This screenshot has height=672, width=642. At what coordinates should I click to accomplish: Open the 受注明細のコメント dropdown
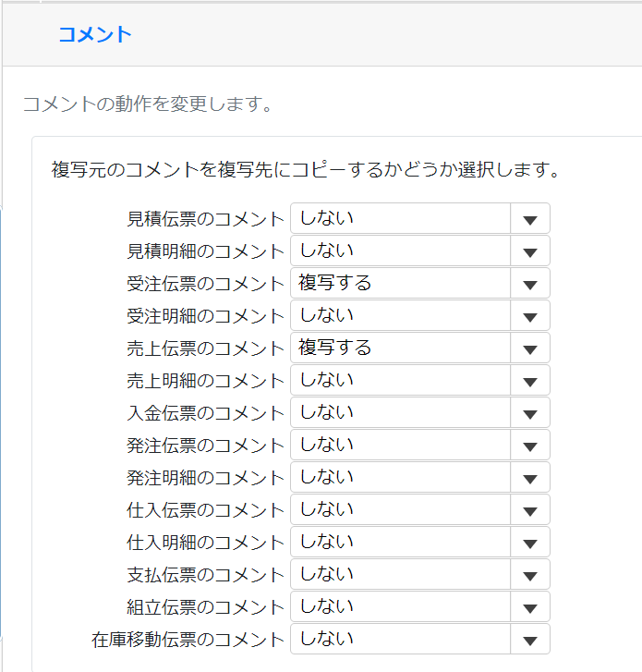(x=419, y=315)
